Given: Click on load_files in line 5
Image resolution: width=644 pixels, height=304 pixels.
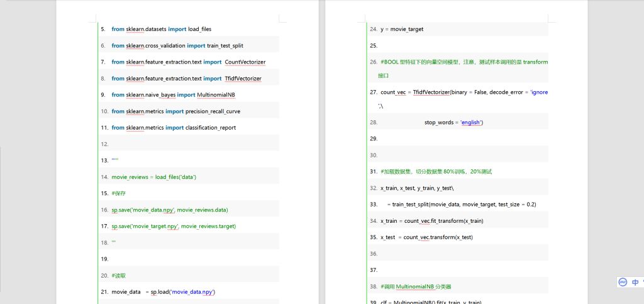Looking at the screenshot, I should point(199,29).
